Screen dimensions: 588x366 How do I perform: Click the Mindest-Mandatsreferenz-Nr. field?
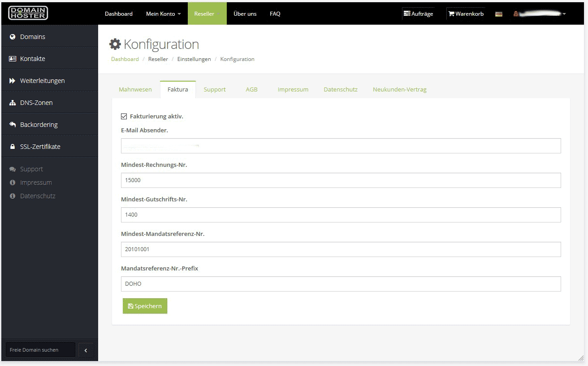tap(341, 249)
